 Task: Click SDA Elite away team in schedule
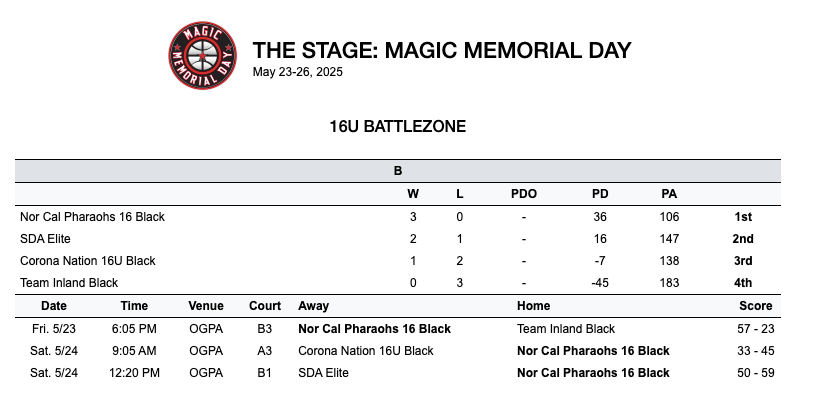[x=324, y=373]
